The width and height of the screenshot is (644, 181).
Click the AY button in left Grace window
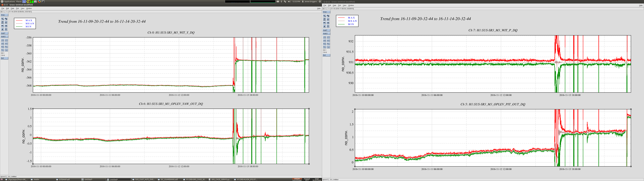[x=6, y=43]
